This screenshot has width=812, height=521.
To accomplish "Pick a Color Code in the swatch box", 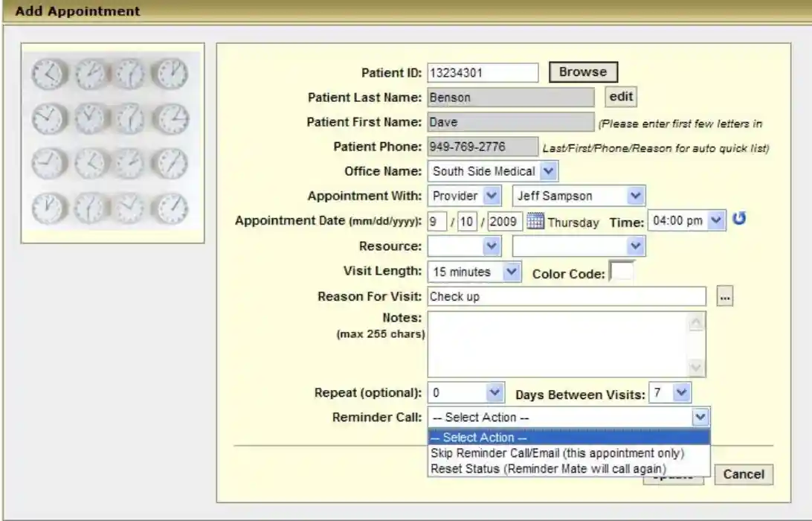I will (x=623, y=271).
